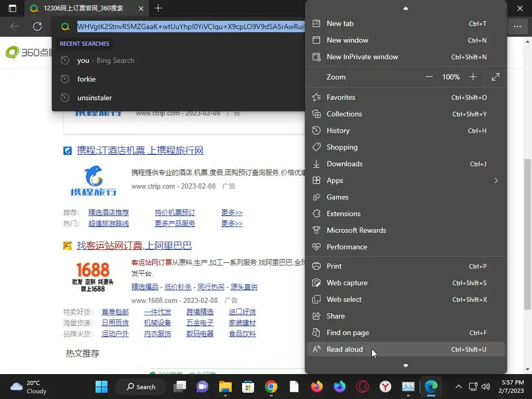Select New window menu entry
Image resolution: width=532 pixels, height=399 pixels.
coord(405,40)
